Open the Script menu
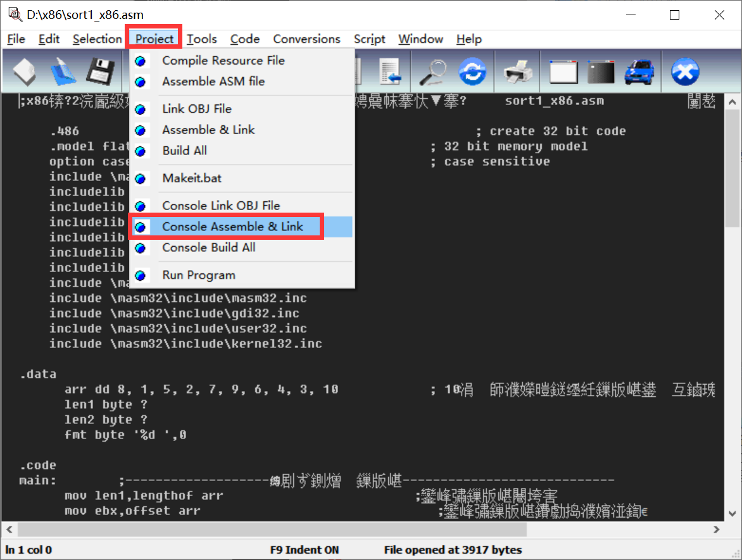742x560 pixels. 369,39
